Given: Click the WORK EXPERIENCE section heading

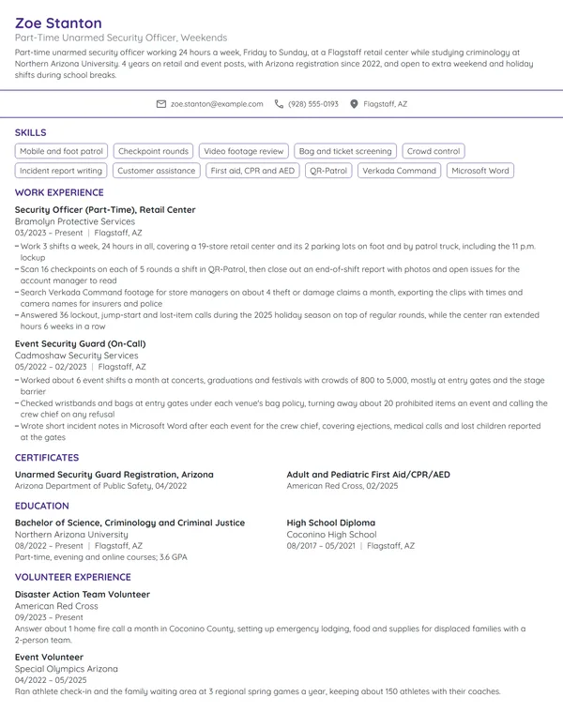Looking at the screenshot, I should click(x=59, y=192).
